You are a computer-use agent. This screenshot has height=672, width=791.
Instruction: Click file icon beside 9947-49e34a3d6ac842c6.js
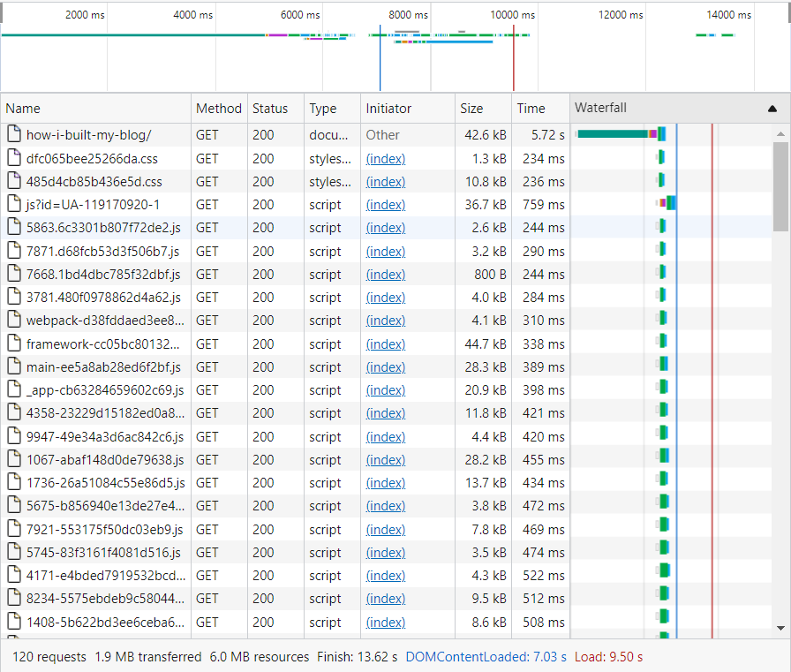point(14,436)
